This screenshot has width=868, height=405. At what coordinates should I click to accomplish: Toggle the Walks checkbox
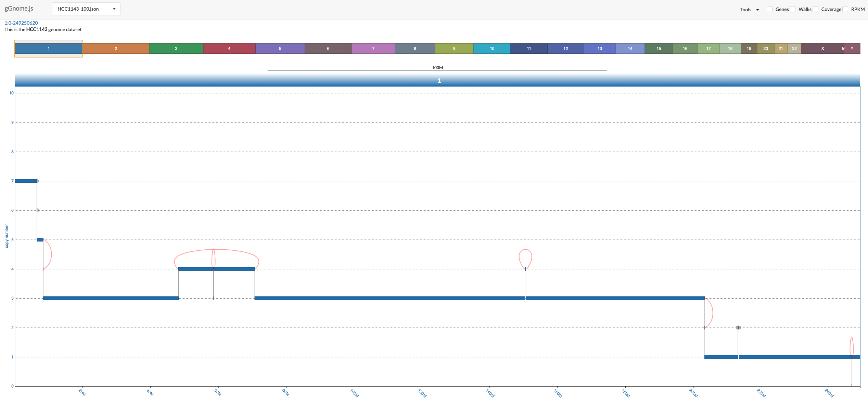click(x=793, y=9)
